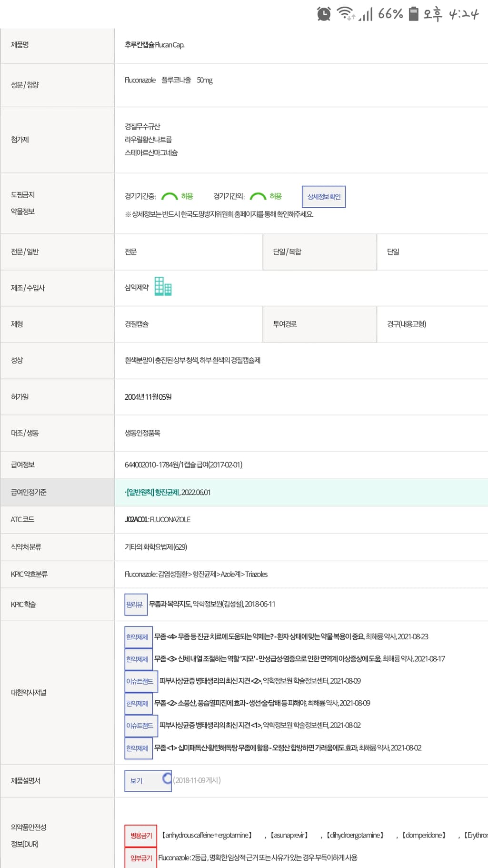488x868 pixels.
Task: Click the 의약품안전성 정보(DUR) row label
Action: click(x=29, y=836)
